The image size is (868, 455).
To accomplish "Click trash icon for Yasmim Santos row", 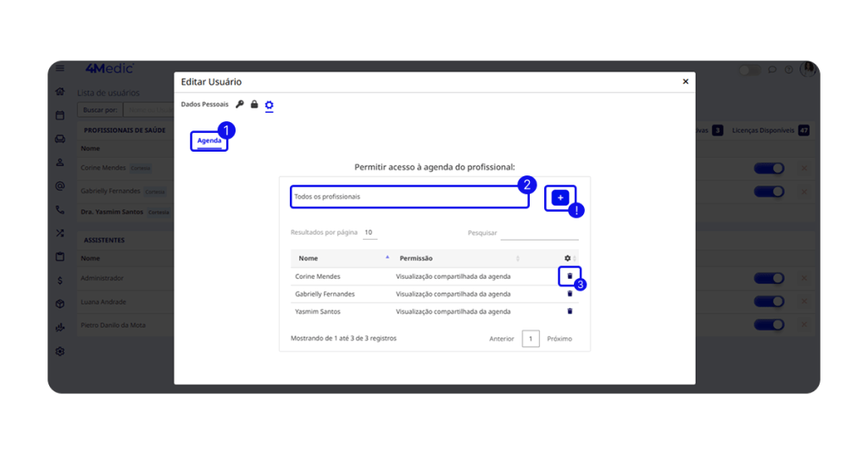I will click(570, 311).
